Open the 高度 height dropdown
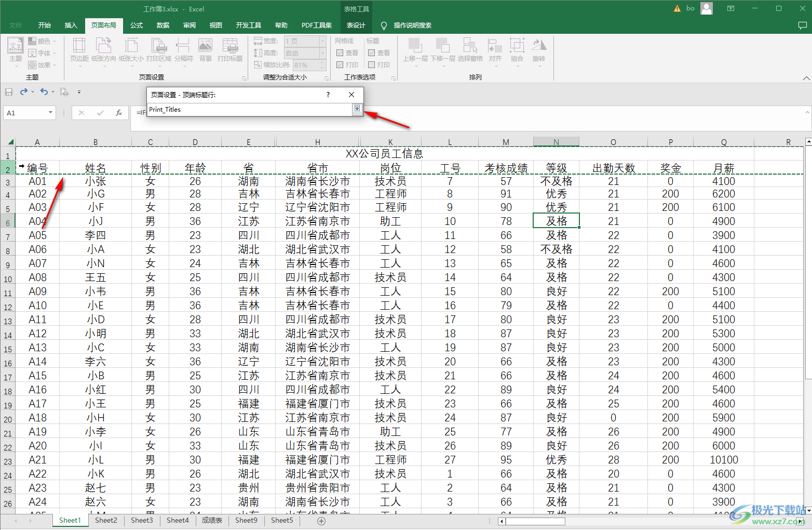Screen dimensions: 812x530 [x=322, y=53]
